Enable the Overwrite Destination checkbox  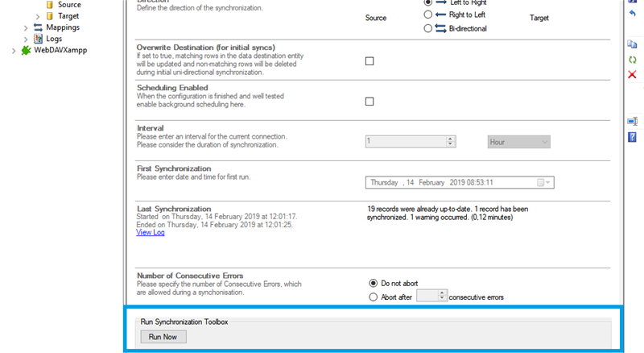369,61
